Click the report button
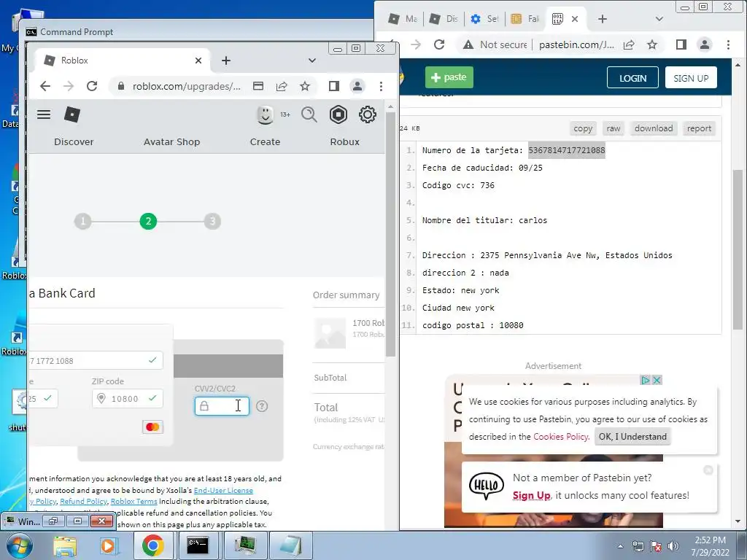 pyautogui.click(x=699, y=128)
